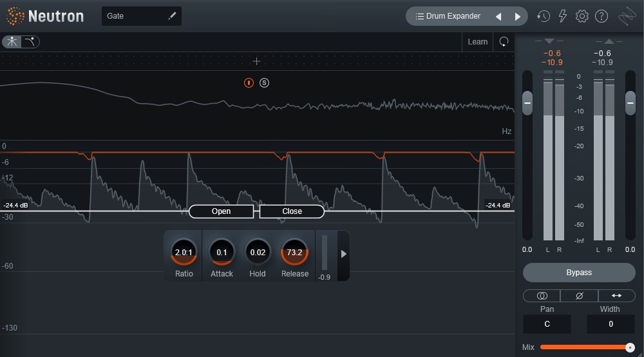Expand gate panel with right arrow
Viewport: 644px width, 357px height.
pyautogui.click(x=343, y=255)
